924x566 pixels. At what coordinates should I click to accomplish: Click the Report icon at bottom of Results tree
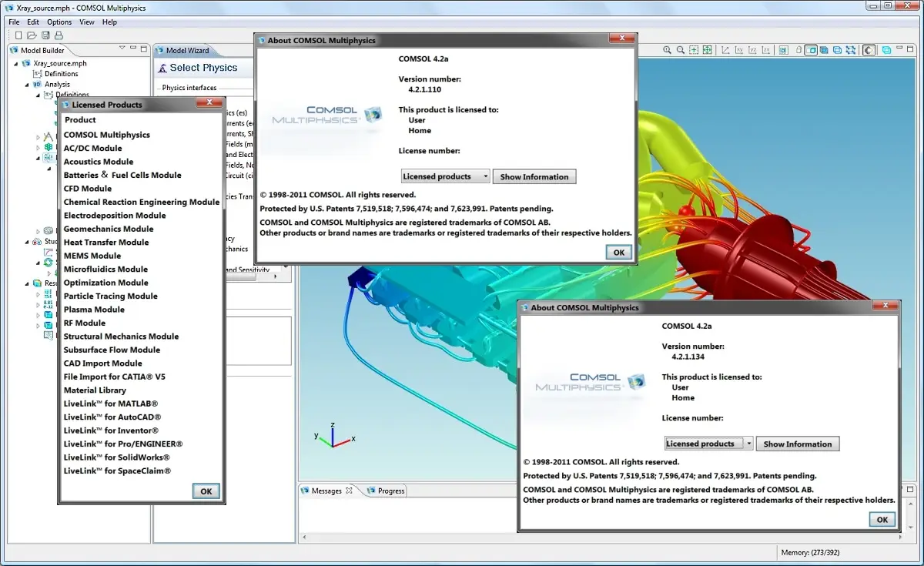click(49, 336)
